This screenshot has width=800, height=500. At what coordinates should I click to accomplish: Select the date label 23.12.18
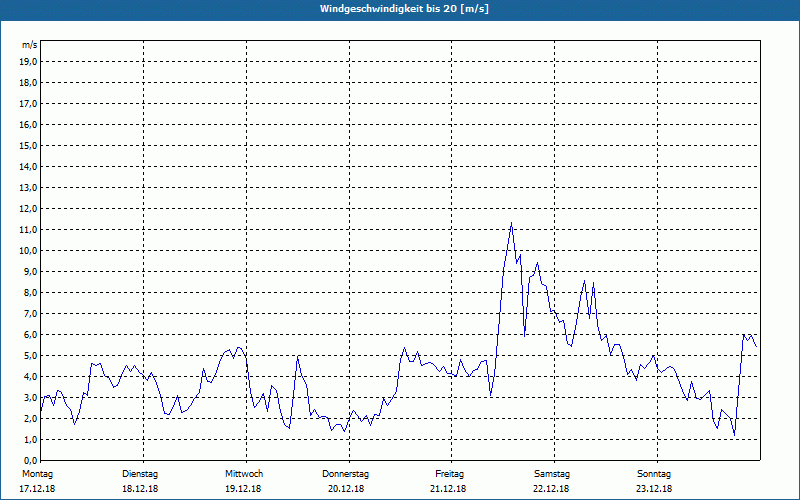[x=654, y=489]
